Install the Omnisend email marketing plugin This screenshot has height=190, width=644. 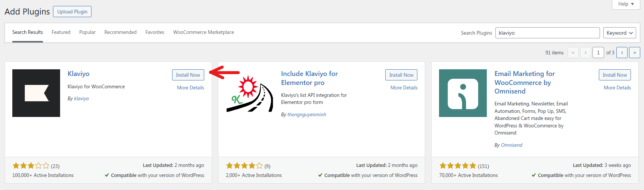coord(615,75)
